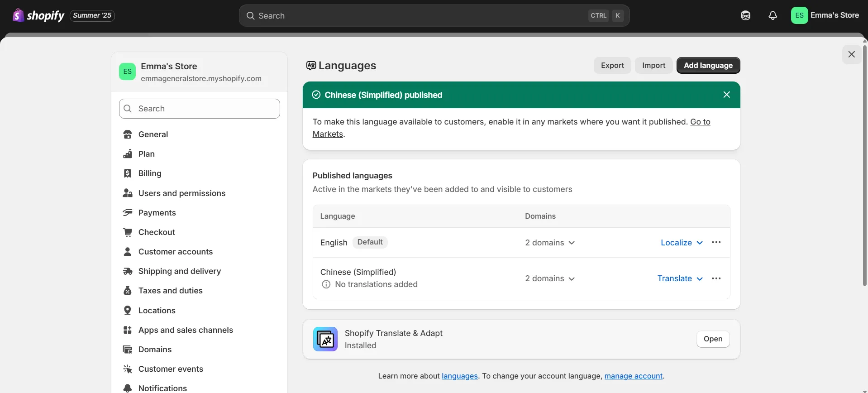Click the Domains column header
The image size is (868, 393).
[540, 216]
